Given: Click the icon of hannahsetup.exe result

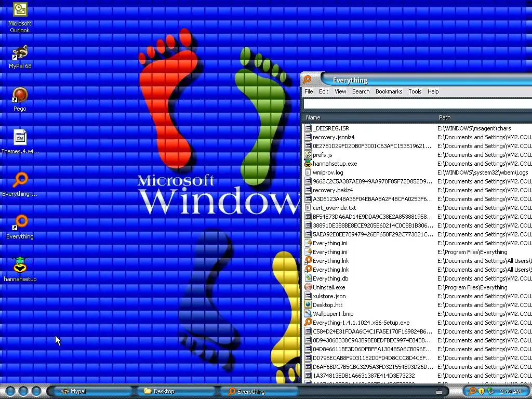Looking at the screenshot, I should pyautogui.click(x=308, y=164).
